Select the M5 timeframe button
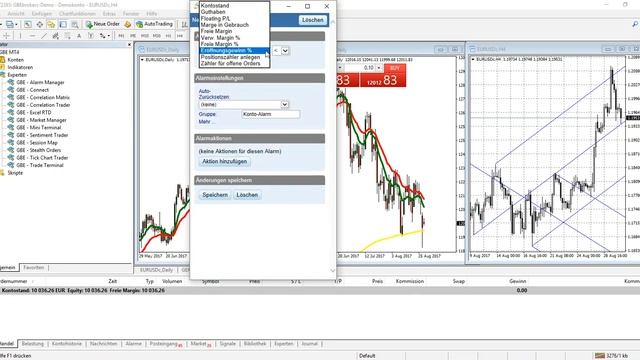The height and width of the screenshot is (360, 640). coord(133,36)
